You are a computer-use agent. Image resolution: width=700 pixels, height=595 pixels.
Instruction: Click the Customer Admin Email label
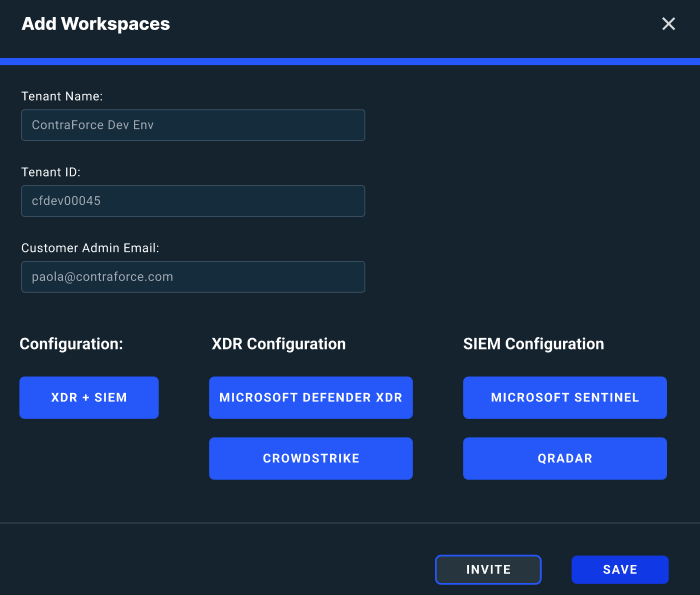click(x=90, y=249)
